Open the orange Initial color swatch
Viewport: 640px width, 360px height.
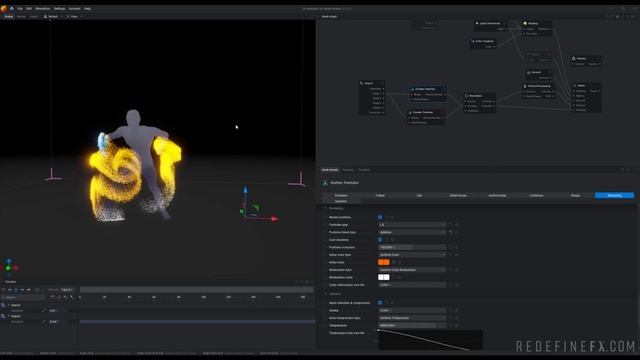(x=384, y=262)
